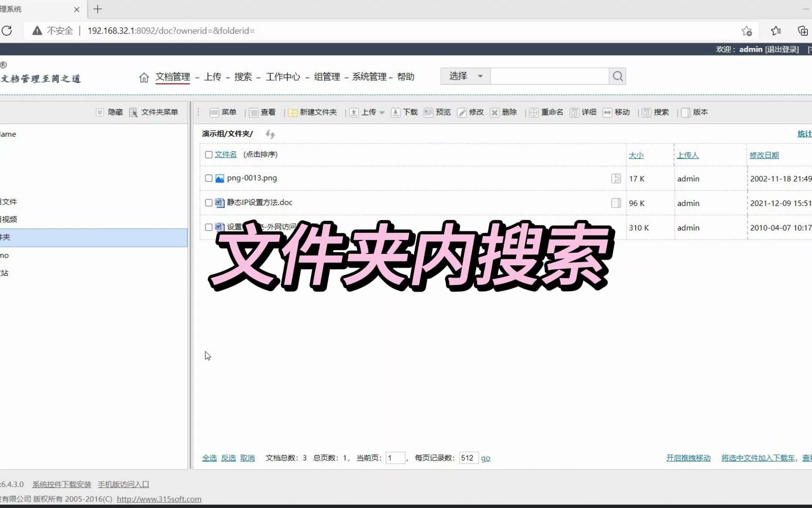Screen dimensions: 812x508
Task: Click 将选中文件加入下载车 link
Action: [x=758, y=458]
